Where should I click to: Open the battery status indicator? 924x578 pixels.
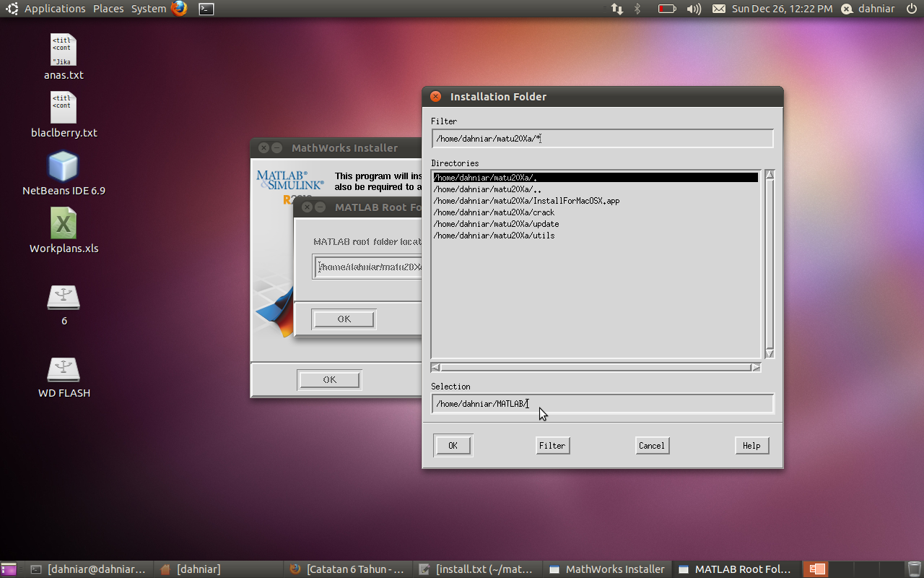point(666,9)
